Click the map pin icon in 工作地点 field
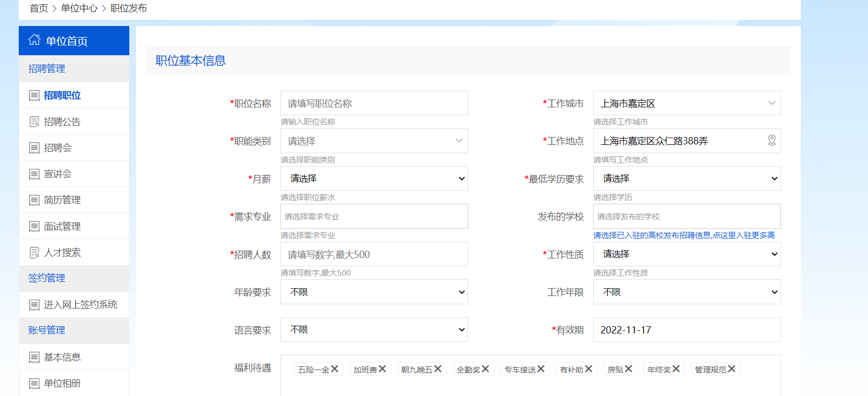The width and height of the screenshot is (868, 396). coord(772,140)
